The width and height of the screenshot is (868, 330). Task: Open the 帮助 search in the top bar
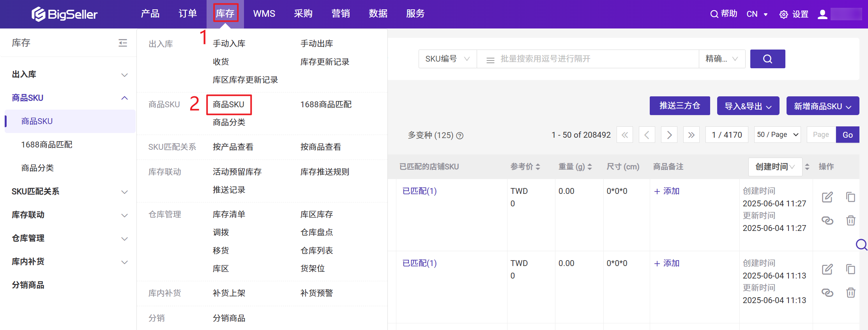point(723,14)
